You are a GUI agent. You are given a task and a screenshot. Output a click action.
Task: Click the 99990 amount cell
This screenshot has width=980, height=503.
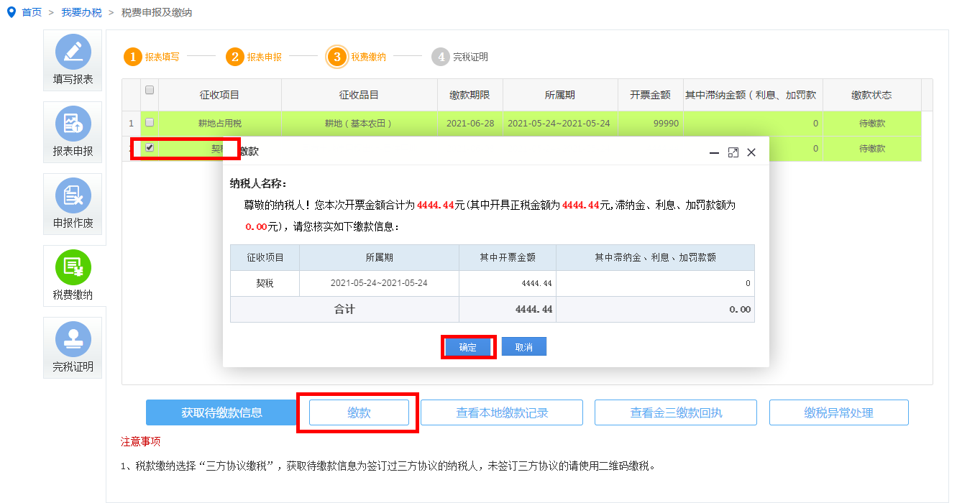pyautogui.click(x=651, y=124)
